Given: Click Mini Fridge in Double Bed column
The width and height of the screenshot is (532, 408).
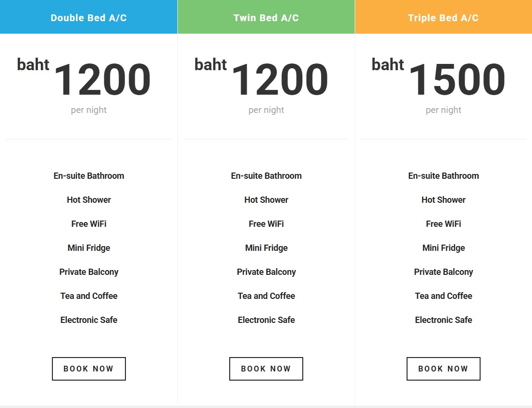Looking at the screenshot, I should point(89,248).
